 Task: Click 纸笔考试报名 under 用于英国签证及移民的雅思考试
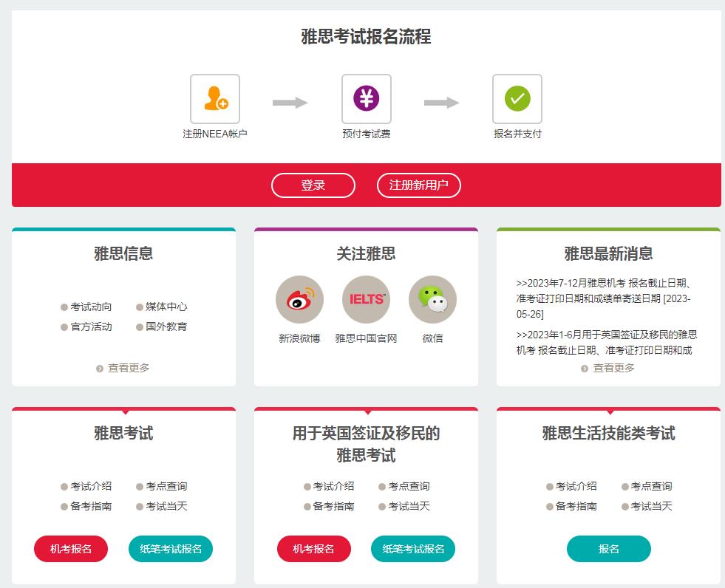point(412,549)
